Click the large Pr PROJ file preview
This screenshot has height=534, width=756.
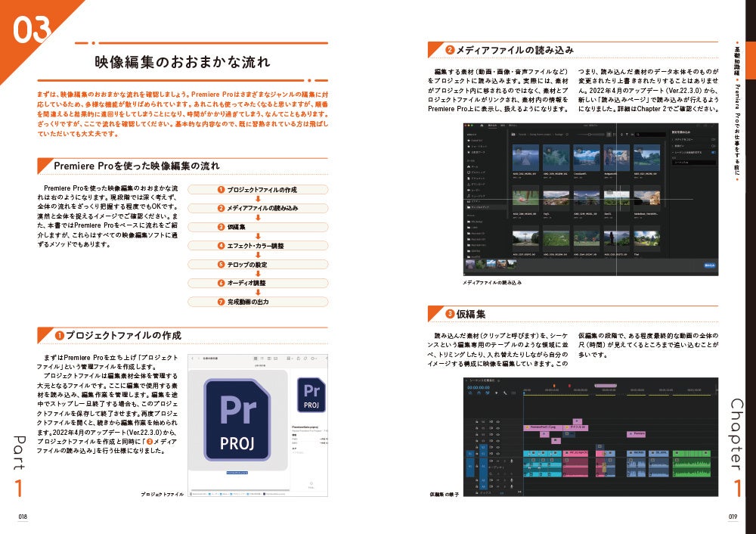pyautogui.click(x=237, y=420)
